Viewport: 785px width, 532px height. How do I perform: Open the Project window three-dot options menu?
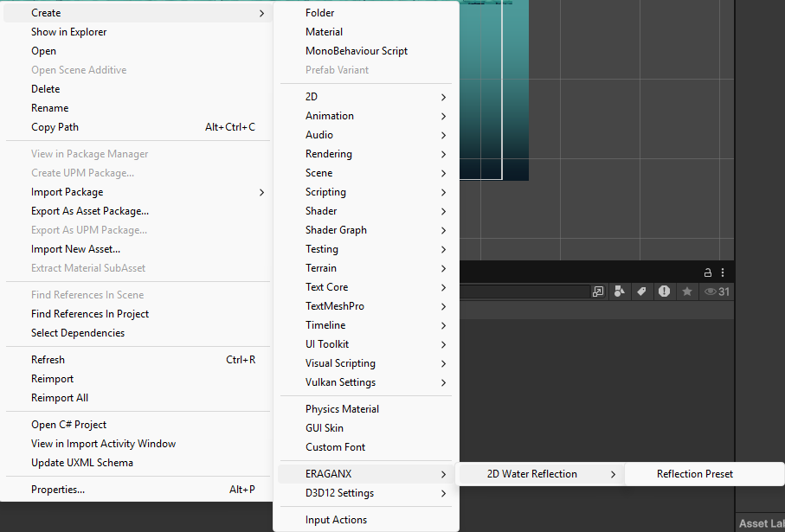coord(723,272)
